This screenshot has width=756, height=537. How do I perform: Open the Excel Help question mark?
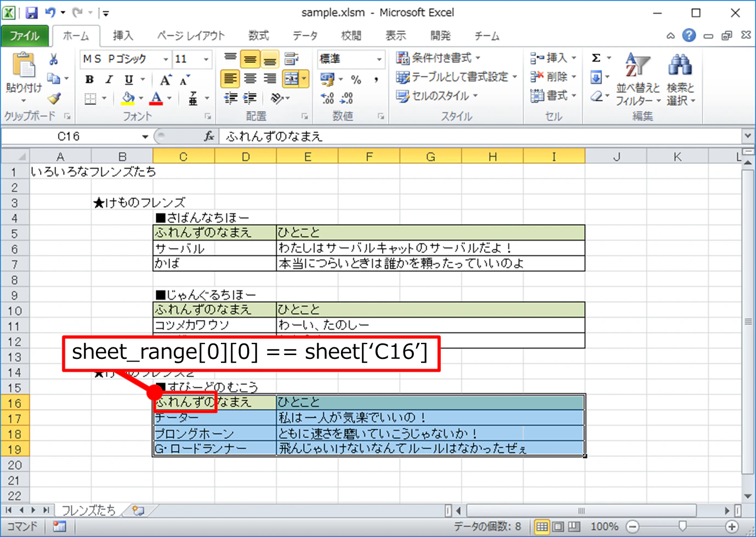pyautogui.click(x=689, y=36)
